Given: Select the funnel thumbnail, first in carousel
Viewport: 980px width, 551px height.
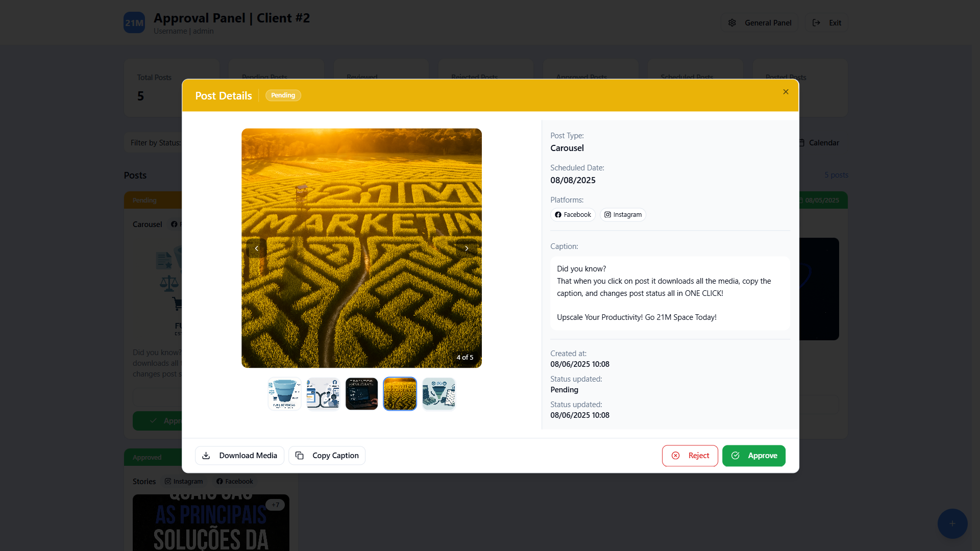Looking at the screenshot, I should pos(284,394).
